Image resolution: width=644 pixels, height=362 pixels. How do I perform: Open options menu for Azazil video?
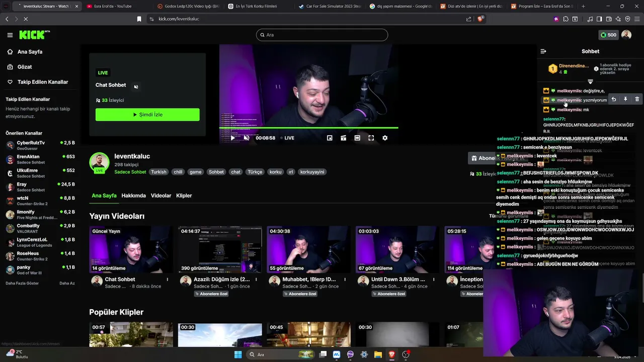coord(257,279)
